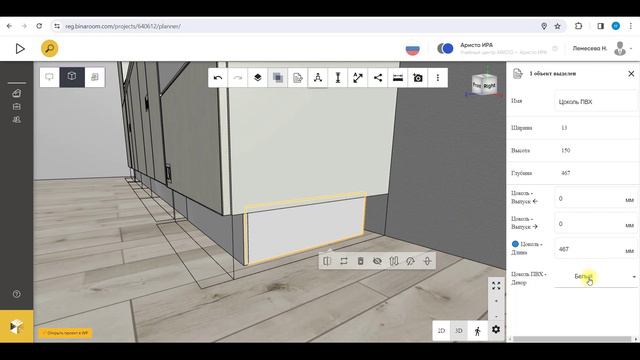The image size is (640, 360).
Task: Click first Цоколь Выпуск left value field
Action: click(x=595, y=199)
